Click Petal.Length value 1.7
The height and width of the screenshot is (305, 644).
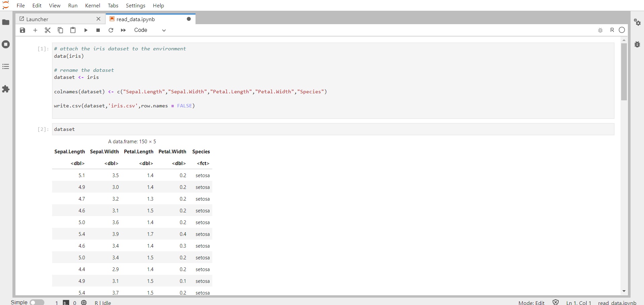[150, 234]
